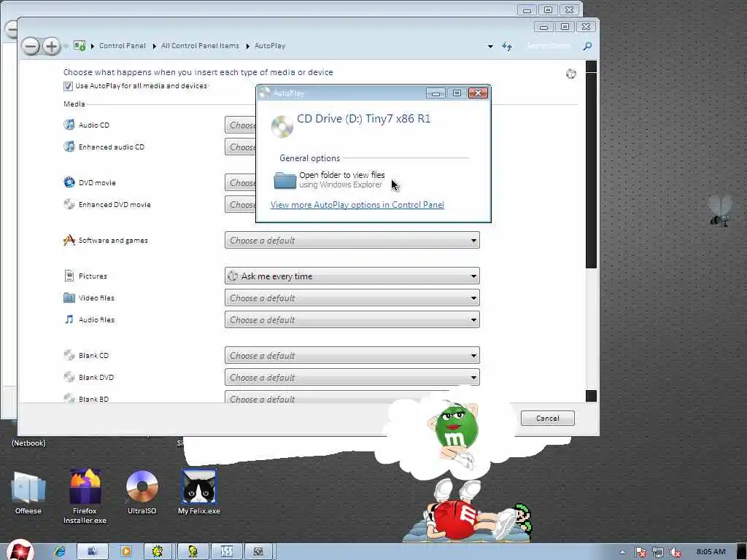This screenshot has width=747, height=560.
Task: Click the Cancel button
Action: (547, 418)
